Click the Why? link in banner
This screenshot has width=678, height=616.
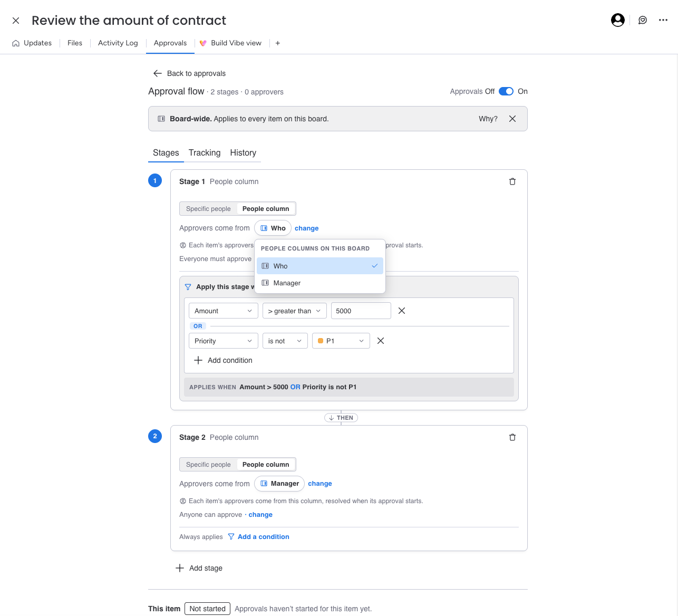488,119
